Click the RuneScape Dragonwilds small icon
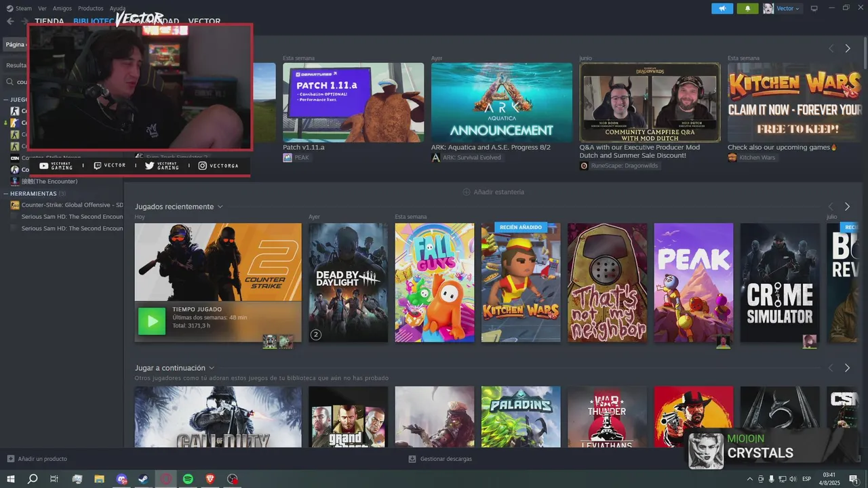Screen dimensions: 868x488 click(584, 165)
